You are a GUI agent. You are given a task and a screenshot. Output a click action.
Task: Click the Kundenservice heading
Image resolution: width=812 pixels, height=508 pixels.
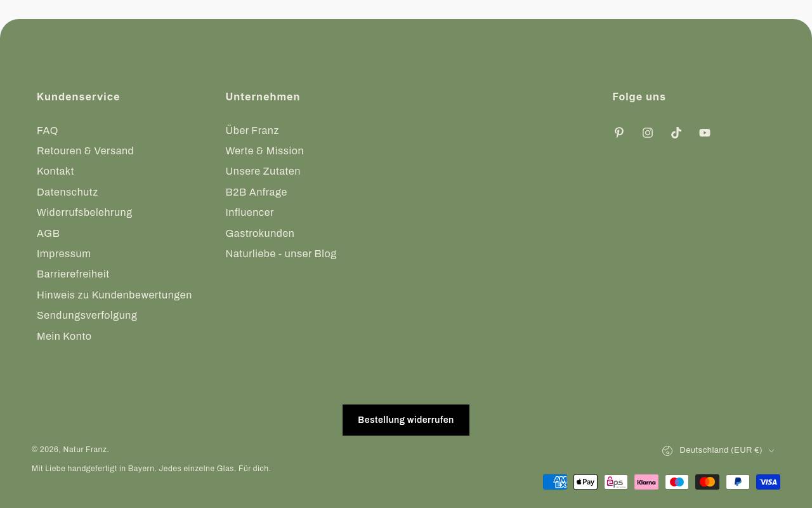[x=79, y=97]
